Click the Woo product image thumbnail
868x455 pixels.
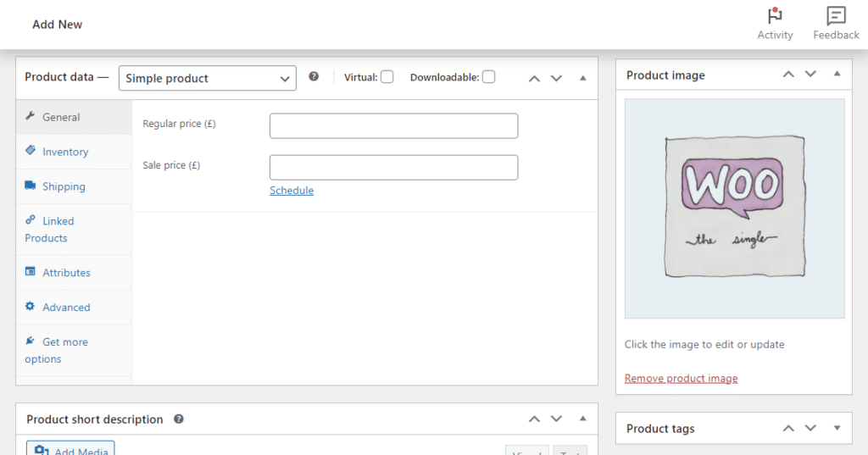point(734,208)
